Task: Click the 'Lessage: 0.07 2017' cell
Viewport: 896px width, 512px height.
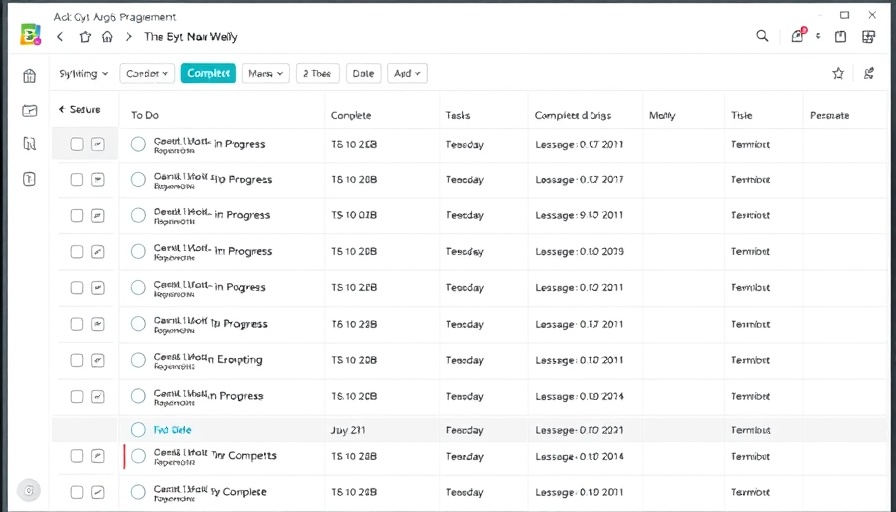Action: pyautogui.click(x=579, y=179)
